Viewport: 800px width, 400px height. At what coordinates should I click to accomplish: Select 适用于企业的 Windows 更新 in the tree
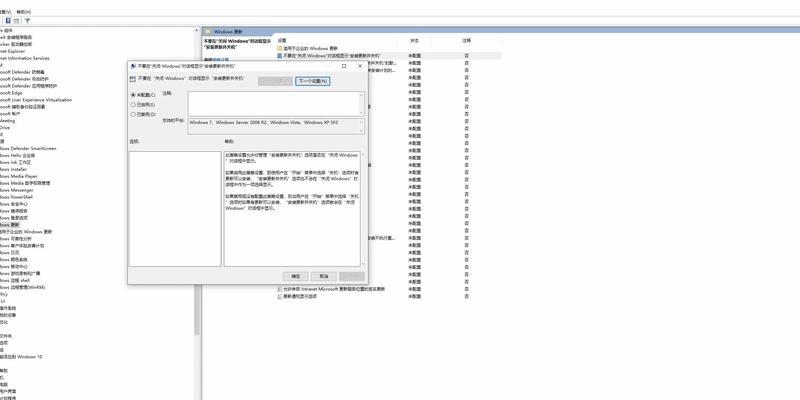tap(26, 232)
